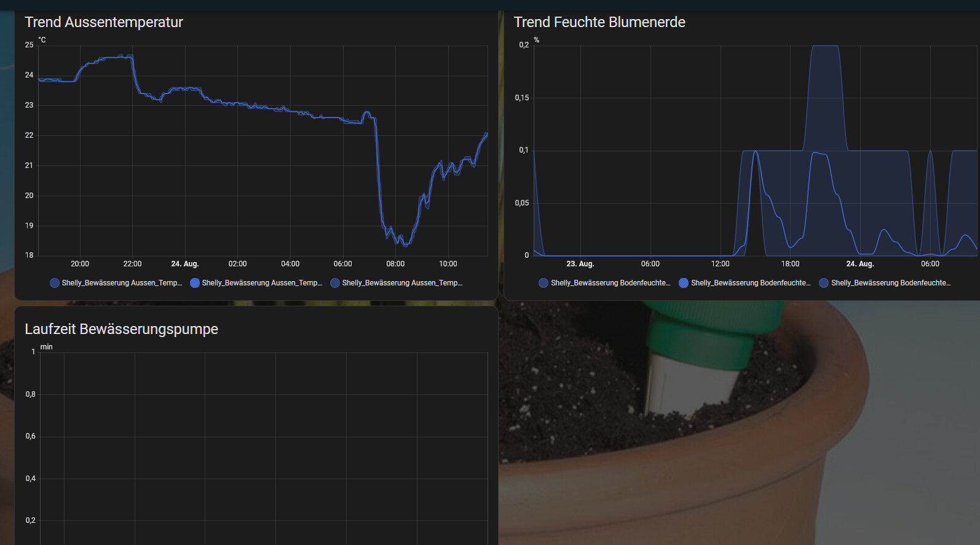Select the first Shelly_Bewässerung Bodenfeuchte legend label
This screenshot has height=545, width=980.
coord(611,283)
